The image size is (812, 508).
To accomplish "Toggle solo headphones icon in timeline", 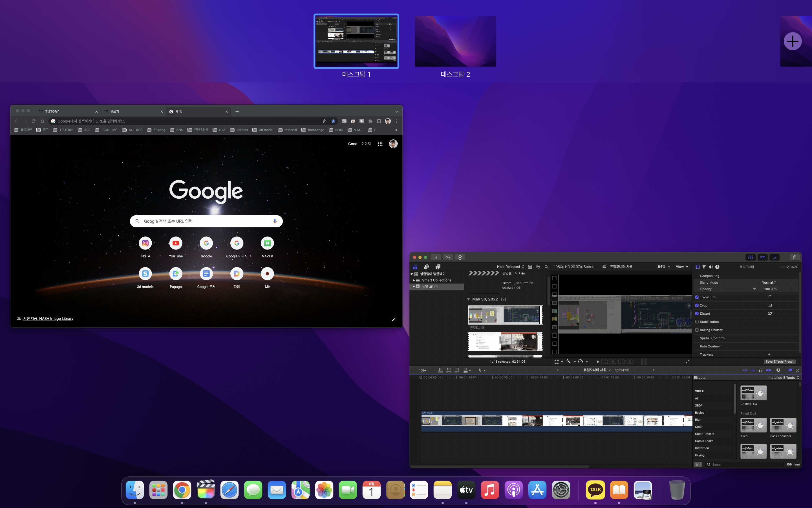I will click(x=761, y=370).
